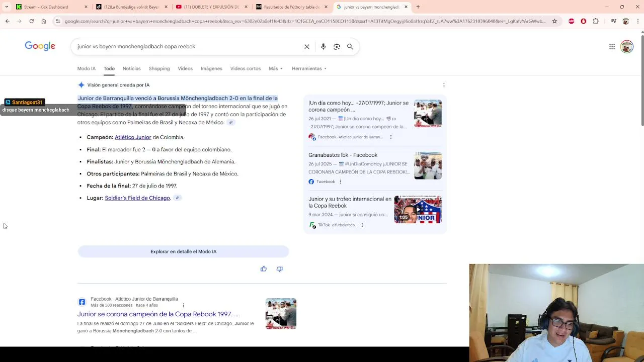Click the Google search input field

[186, 46]
